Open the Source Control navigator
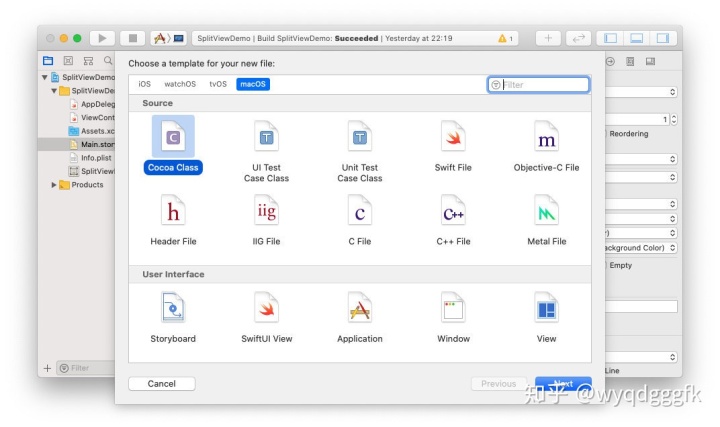Viewport: 720px width, 427px height. (x=68, y=61)
